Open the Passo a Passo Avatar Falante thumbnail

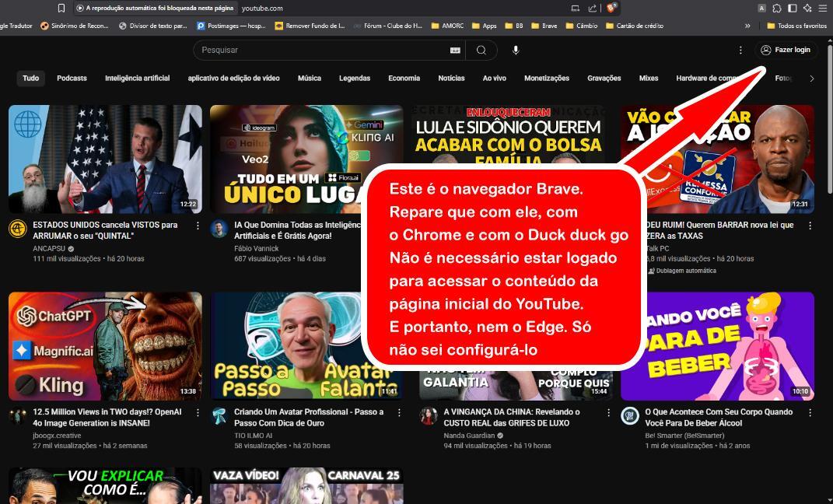(x=306, y=346)
